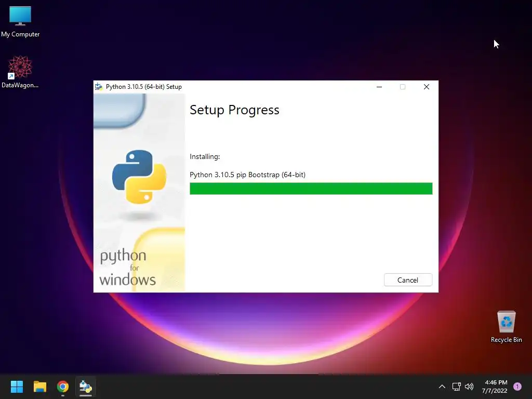Launch Google Chrome from the taskbar
532x399 pixels.
tap(63, 387)
